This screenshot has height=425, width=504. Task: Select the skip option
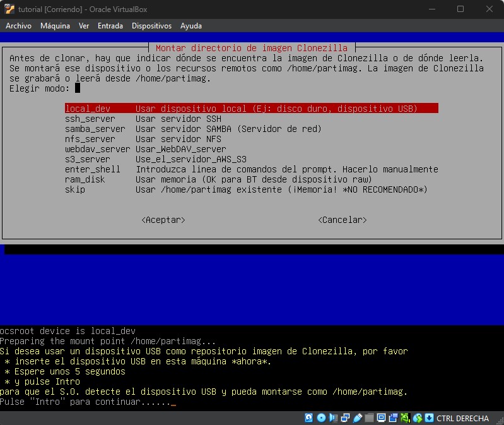pos(251,189)
